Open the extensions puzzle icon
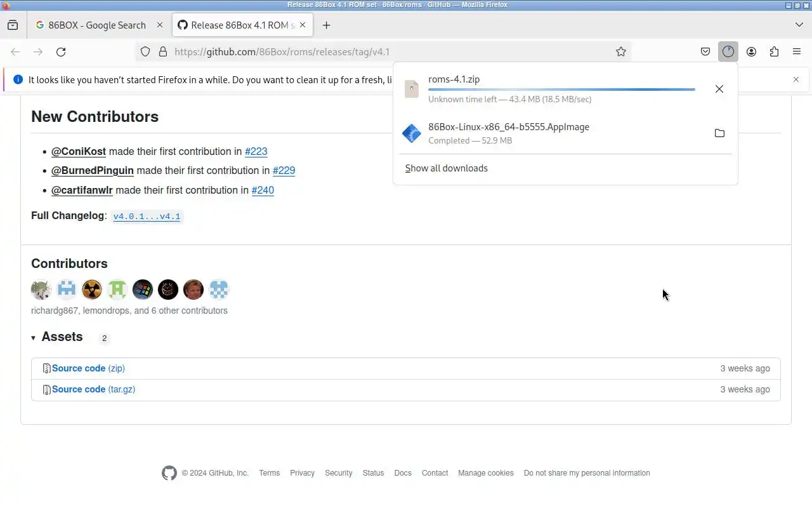This screenshot has height=508, width=812. click(x=774, y=52)
